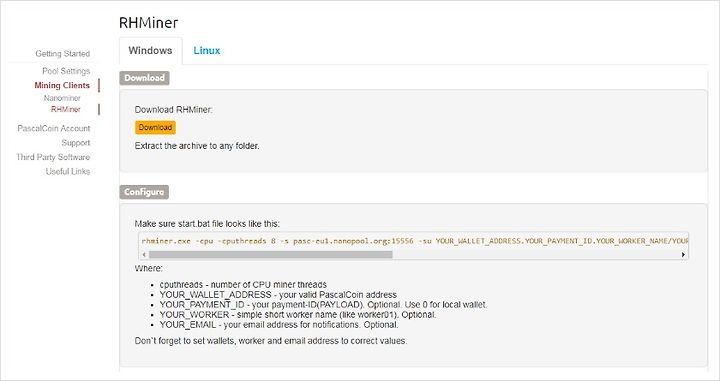Go to PascalCoin Account section
The height and width of the screenshot is (381, 720).
pos(54,129)
